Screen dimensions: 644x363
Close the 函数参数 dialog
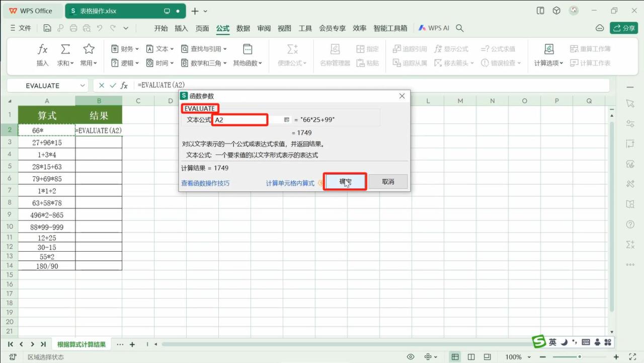[x=402, y=96]
